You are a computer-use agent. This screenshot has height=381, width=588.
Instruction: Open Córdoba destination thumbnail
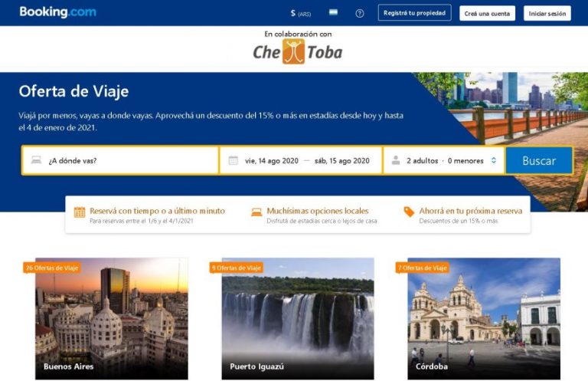pyautogui.click(x=484, y=318)
